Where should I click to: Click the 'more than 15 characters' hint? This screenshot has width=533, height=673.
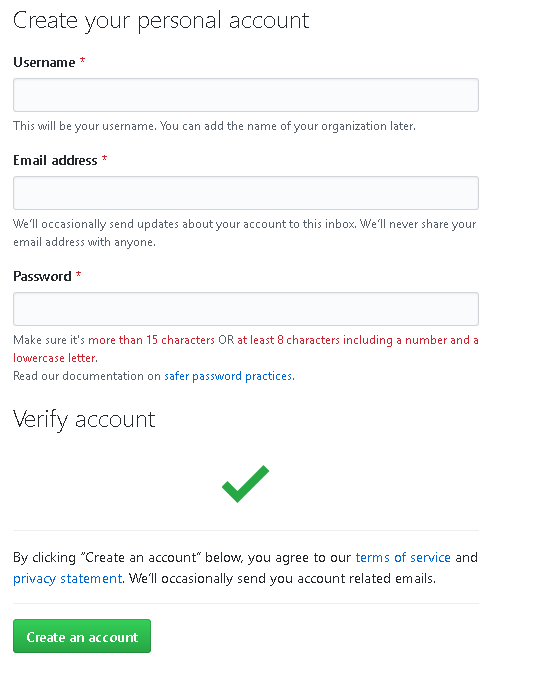151,340
